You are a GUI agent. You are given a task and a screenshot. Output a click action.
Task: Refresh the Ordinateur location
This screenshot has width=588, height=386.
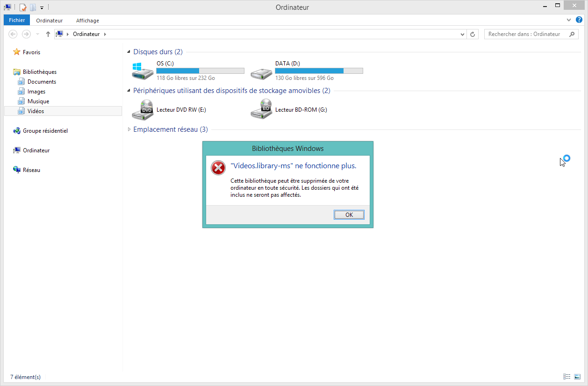pos(473,34)
